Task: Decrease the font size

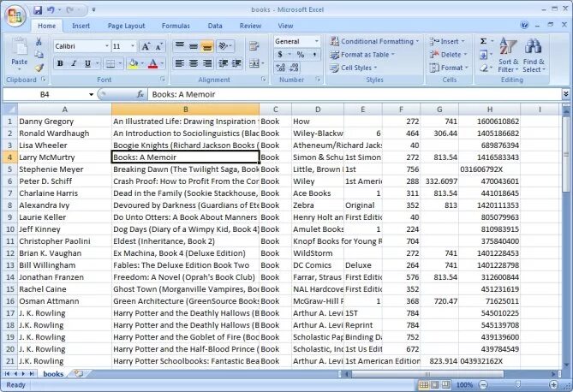Action: [x=158, y=46]
